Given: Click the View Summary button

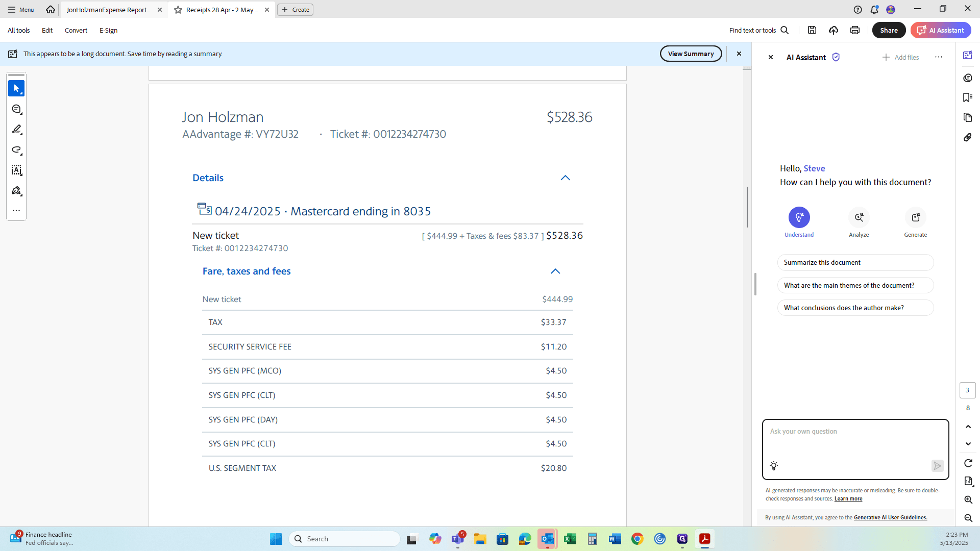Looking at the screenshot, I should (691, 54).
